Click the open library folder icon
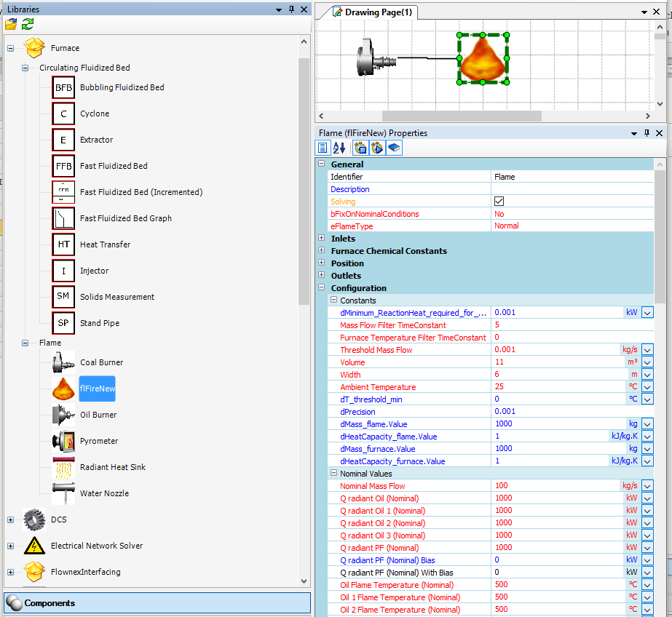 coord(10,24)
